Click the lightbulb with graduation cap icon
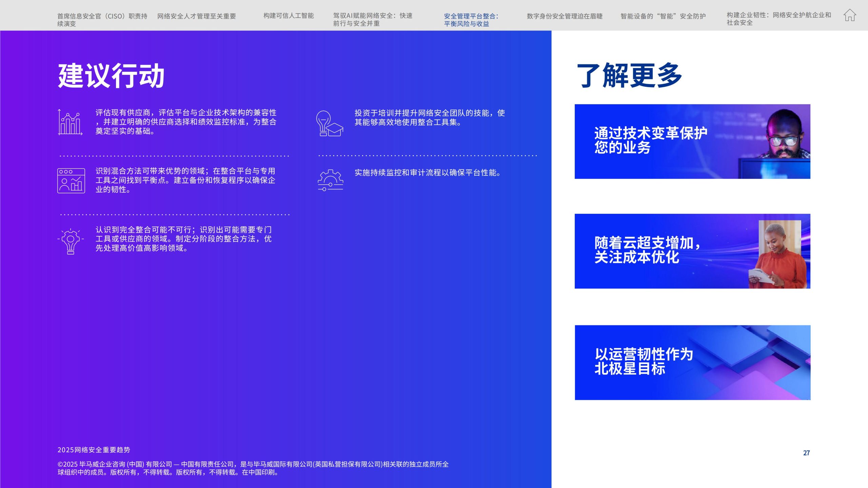Viewport: 868px width, 488px height. 329,124
